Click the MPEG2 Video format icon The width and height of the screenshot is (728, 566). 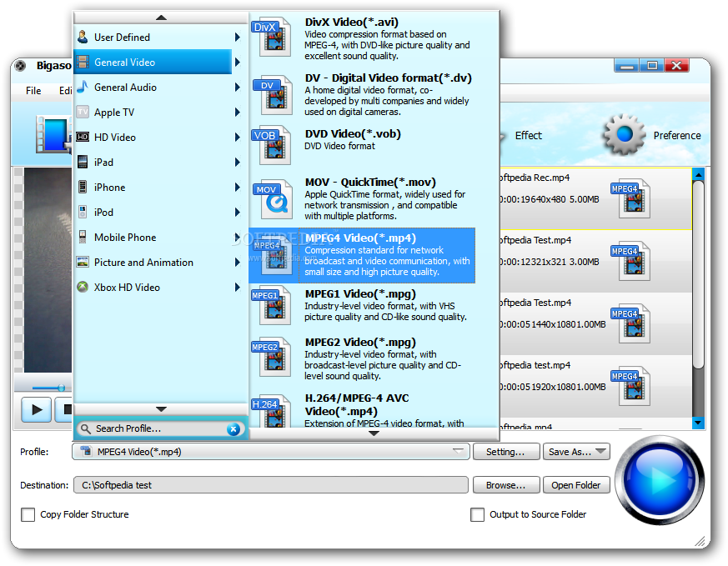(x=272, y=357)
